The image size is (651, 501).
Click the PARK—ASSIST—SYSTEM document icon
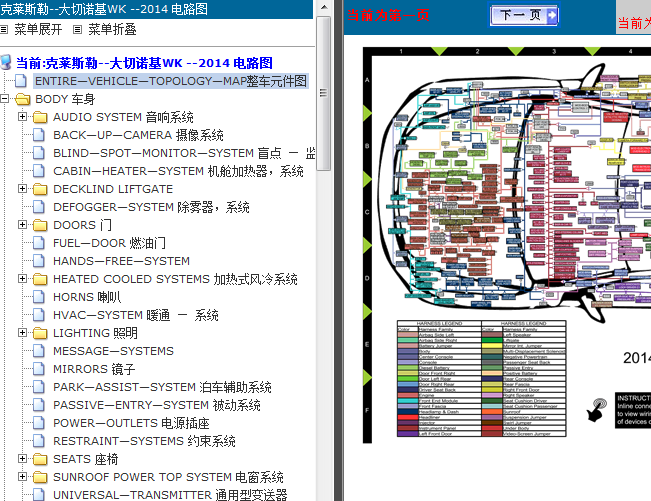click(39, 387)
